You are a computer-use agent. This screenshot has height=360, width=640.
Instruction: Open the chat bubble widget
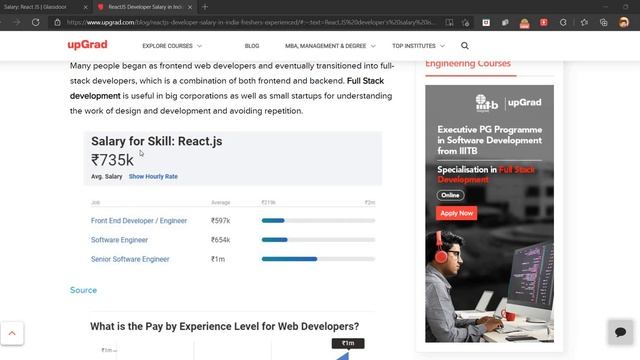(620, 332)
